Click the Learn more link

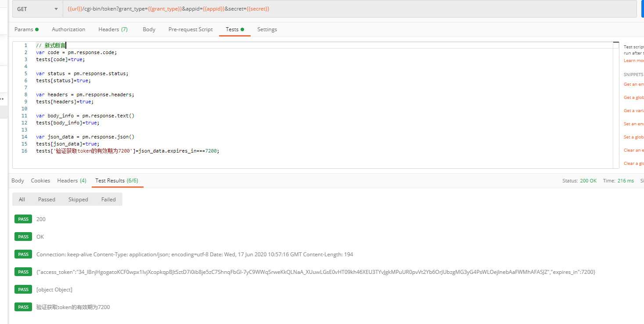coord(633,61)
